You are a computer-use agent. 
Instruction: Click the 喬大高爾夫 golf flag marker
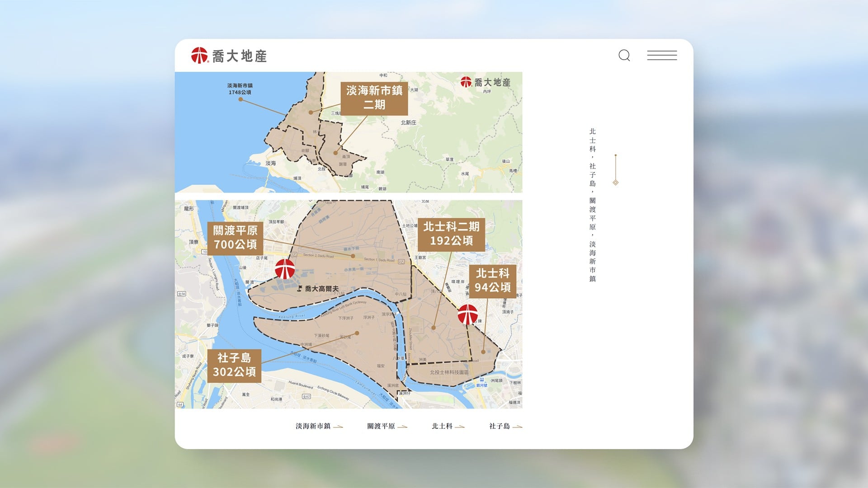pos(299,288)
